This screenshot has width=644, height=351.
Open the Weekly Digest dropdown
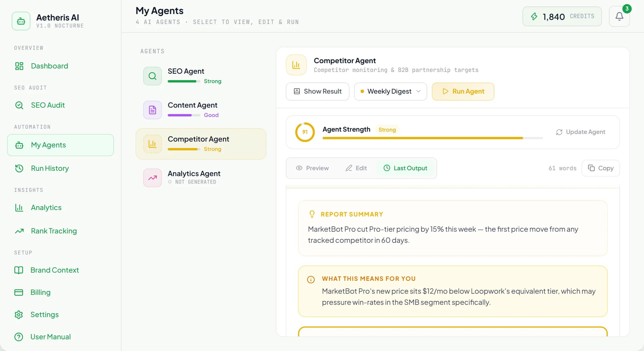tap(391, 92)
